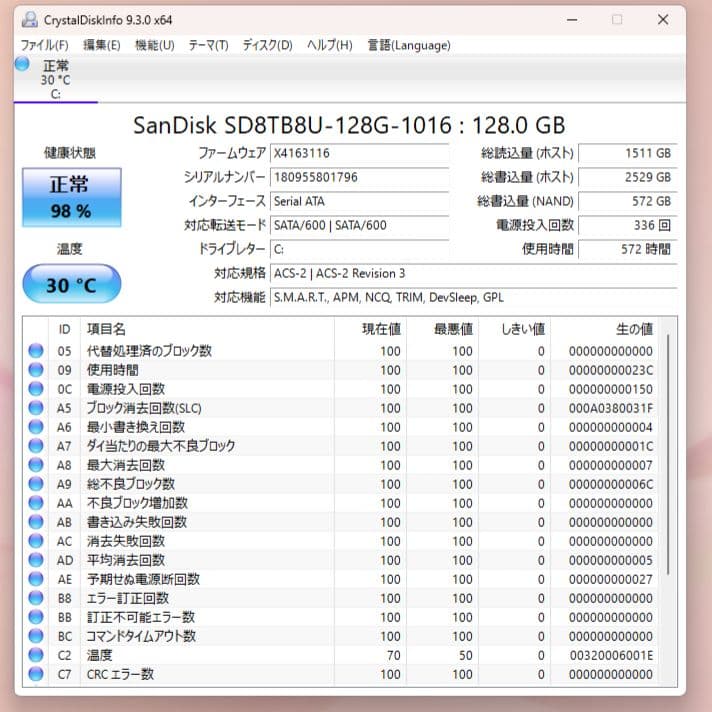
Task: Click the 生の値 column header
Action: pos(605,329)
